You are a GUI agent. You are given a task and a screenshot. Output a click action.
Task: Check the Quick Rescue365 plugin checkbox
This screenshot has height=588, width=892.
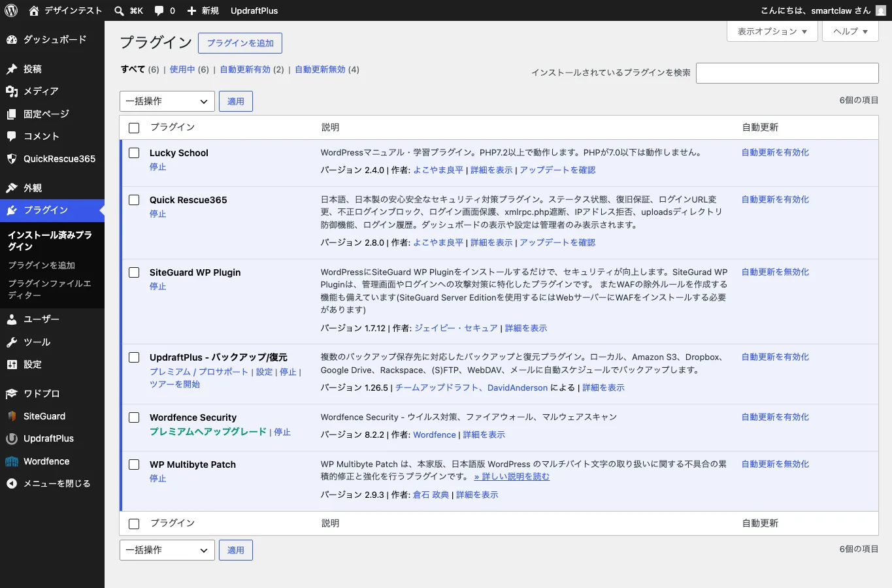point(134,200)
